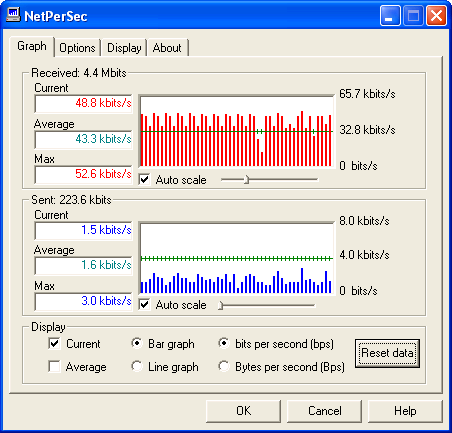Screen dimensions: 452x433
Task: Click the Received Current 48.8 kbits/s field
Action: (83, 103)
